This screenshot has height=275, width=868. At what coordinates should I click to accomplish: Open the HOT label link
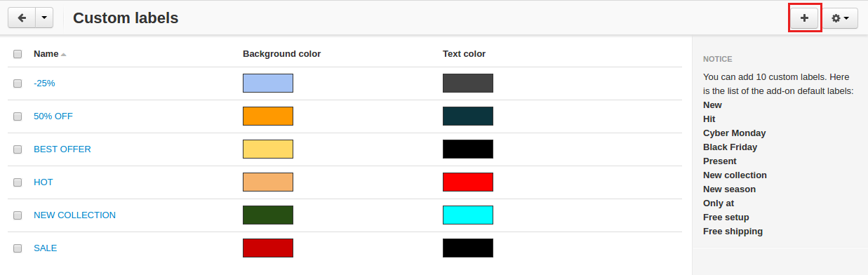pyautogui.click(x=44, y=182)
